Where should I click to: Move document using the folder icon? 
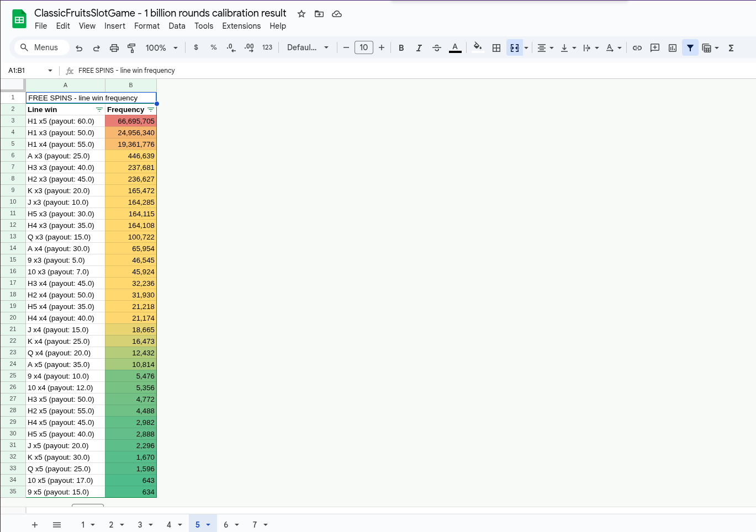[319, 14]
